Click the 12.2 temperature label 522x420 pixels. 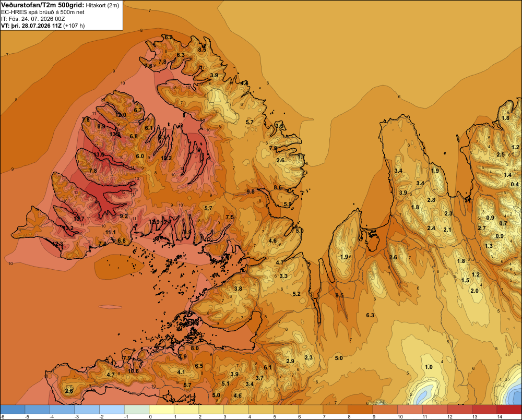[x=166, y=158]
